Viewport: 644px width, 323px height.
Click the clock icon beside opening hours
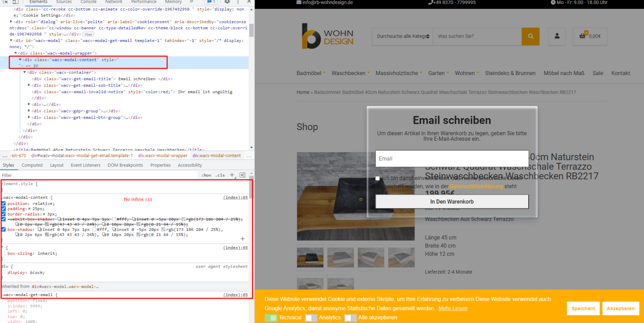tap(553, 2)
